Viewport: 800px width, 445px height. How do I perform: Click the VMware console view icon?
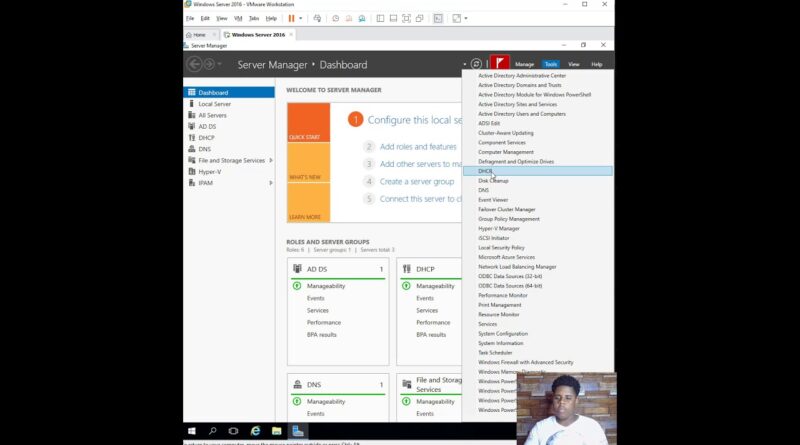tap(438, 18)
